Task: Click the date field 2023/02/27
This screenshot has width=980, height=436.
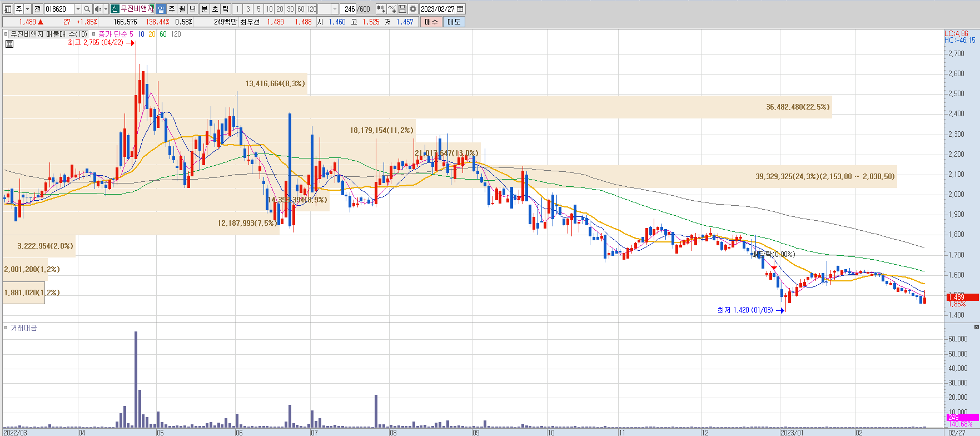Action: click(437, 9)
